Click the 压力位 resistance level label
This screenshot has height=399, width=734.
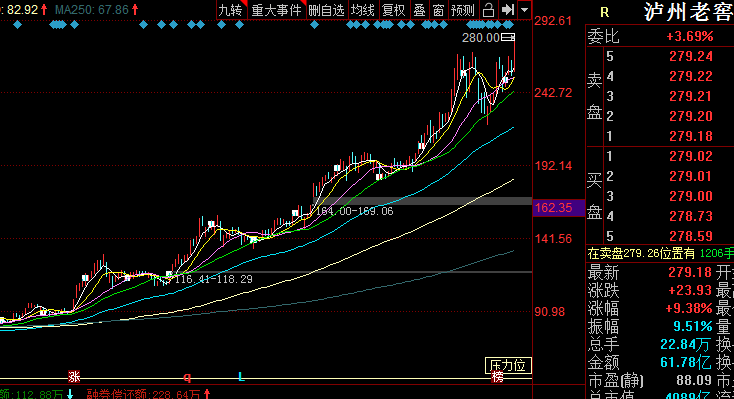pos(508,366)
